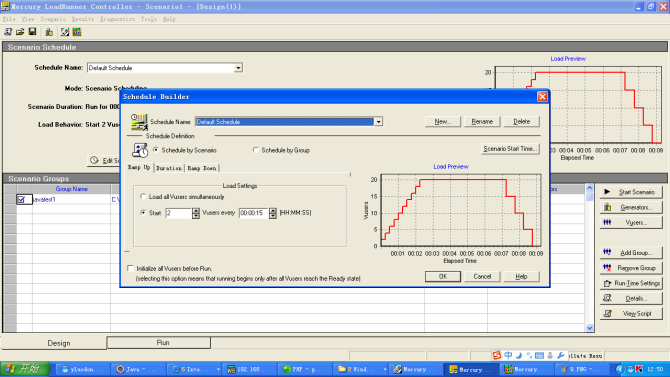Toggle the javatest1 group checkbox

(21, 200)
